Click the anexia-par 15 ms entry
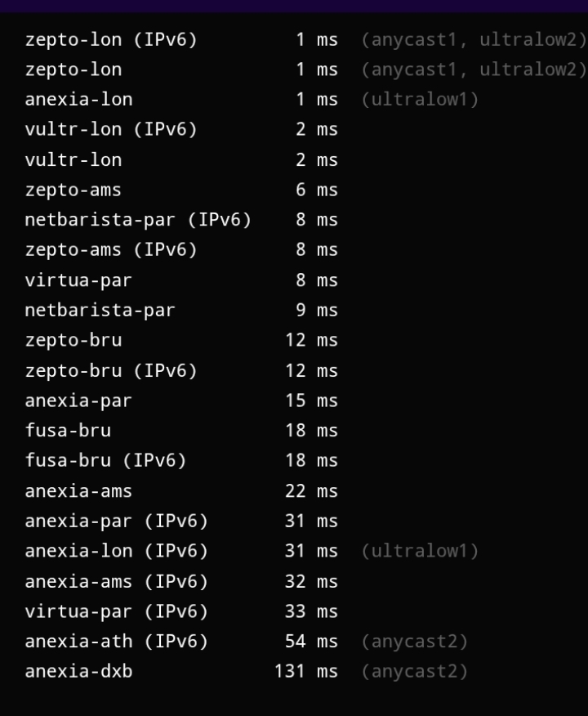The width and height of the screenshot is (588, 716). (x=78, y=401)
